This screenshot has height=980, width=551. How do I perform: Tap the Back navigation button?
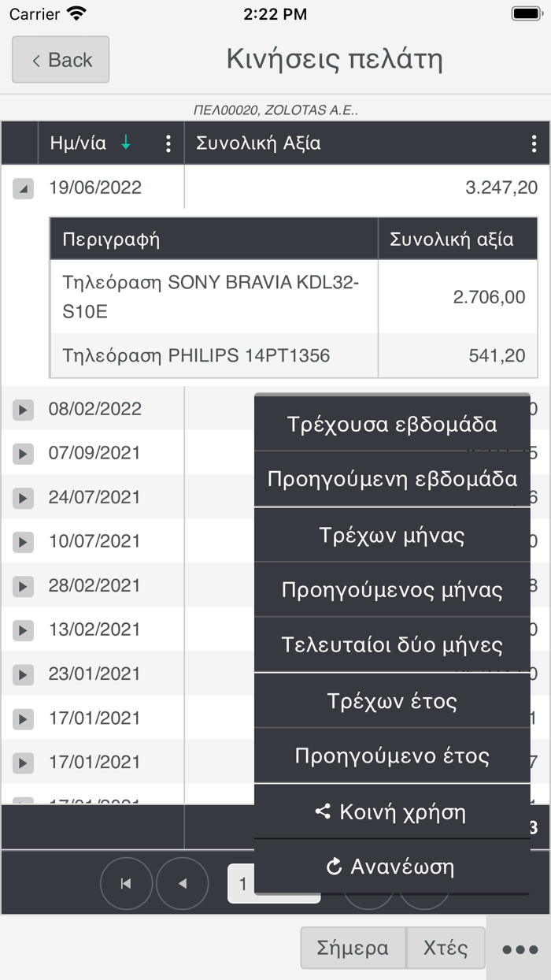[60, 59]
